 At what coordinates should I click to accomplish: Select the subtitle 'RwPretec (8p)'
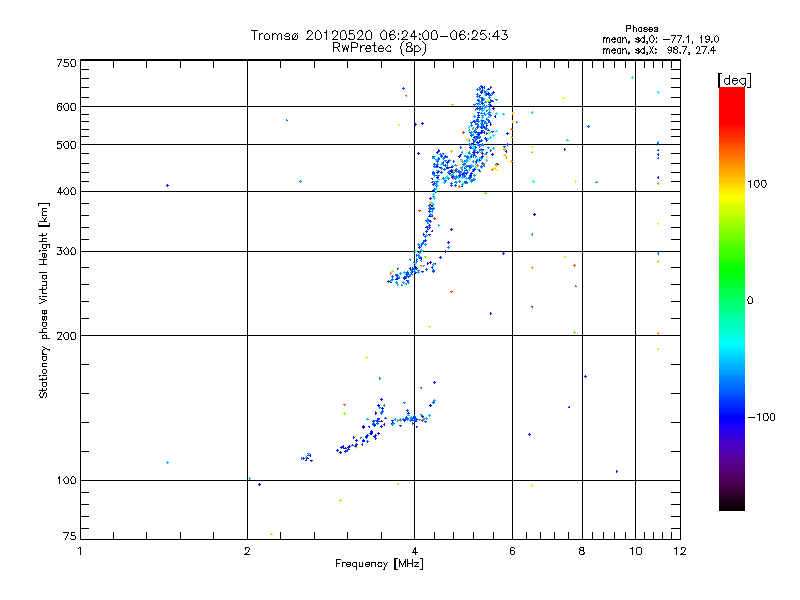pyautogui.click(x=379, y=48)
